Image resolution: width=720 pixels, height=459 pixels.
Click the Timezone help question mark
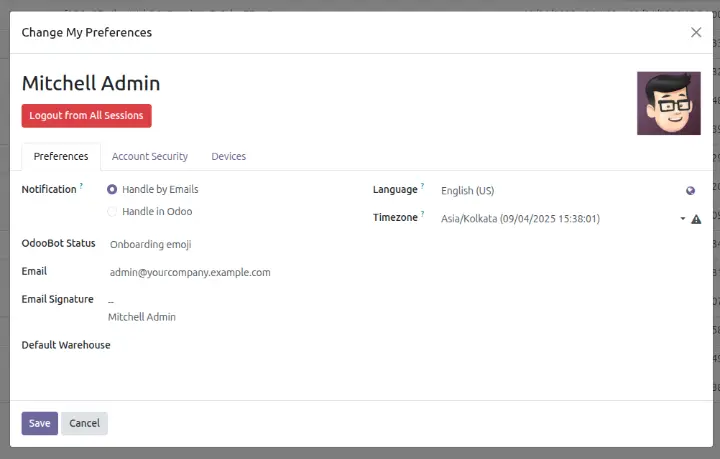(x=422, y=214)
